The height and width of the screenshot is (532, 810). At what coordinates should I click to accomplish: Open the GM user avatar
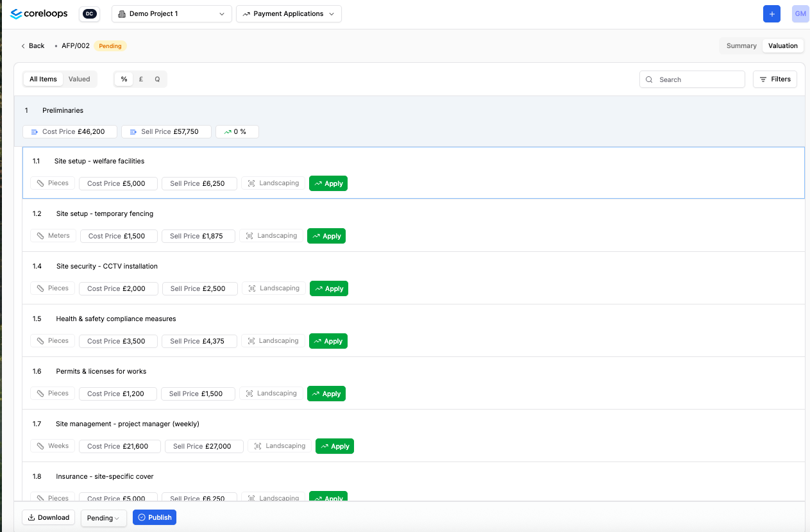800,13
